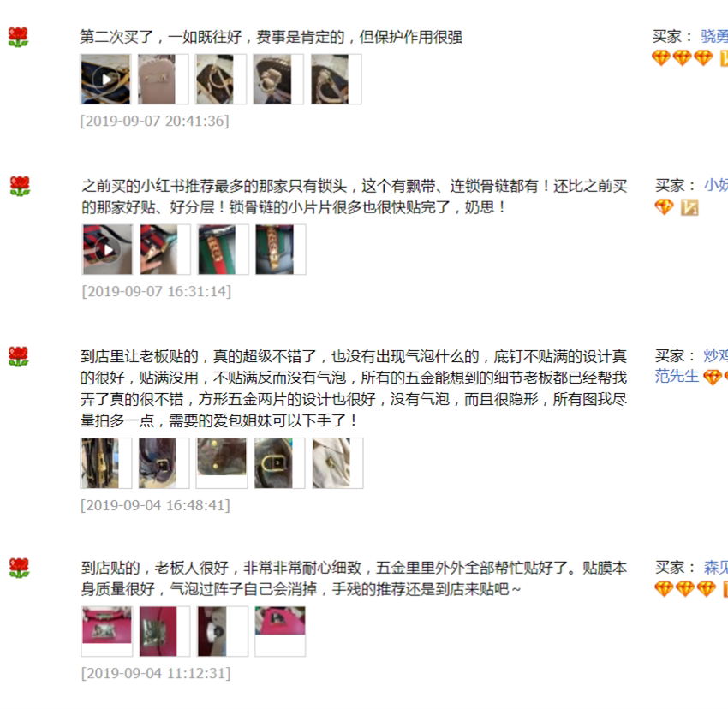The height and width of the screenshot is (709, 728).
Task: Click the red flower icon beside the third review
Action: (19, 356)
